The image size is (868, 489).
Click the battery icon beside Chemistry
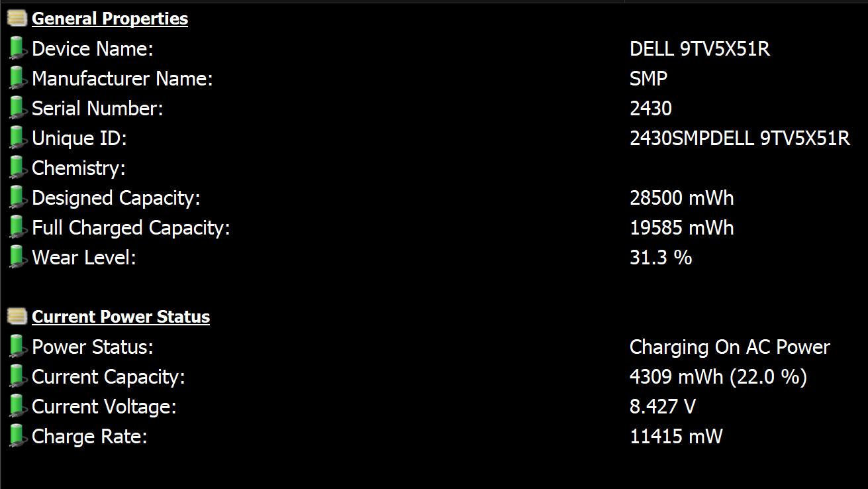[x=17, y=168]
